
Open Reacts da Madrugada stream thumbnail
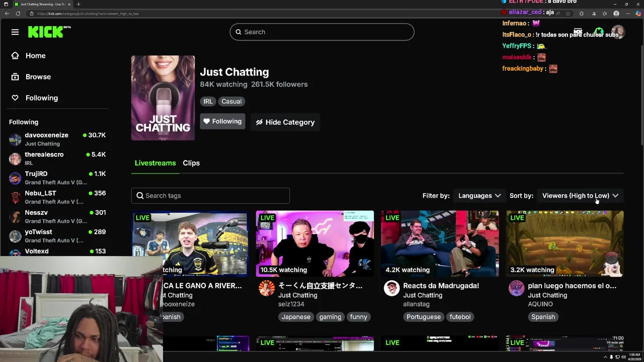[440, 244]
